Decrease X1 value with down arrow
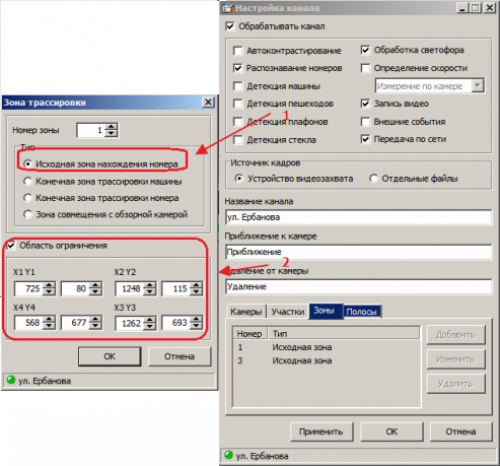 click(x=49, y=292)
